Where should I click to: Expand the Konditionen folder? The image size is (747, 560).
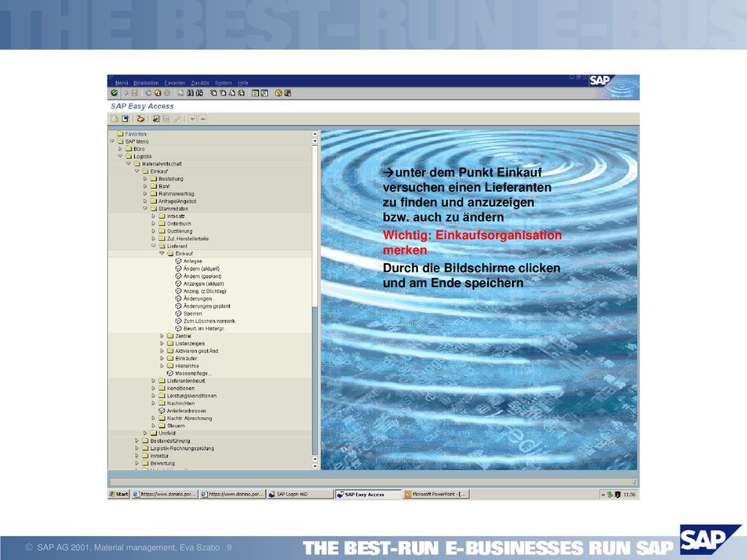153,388
